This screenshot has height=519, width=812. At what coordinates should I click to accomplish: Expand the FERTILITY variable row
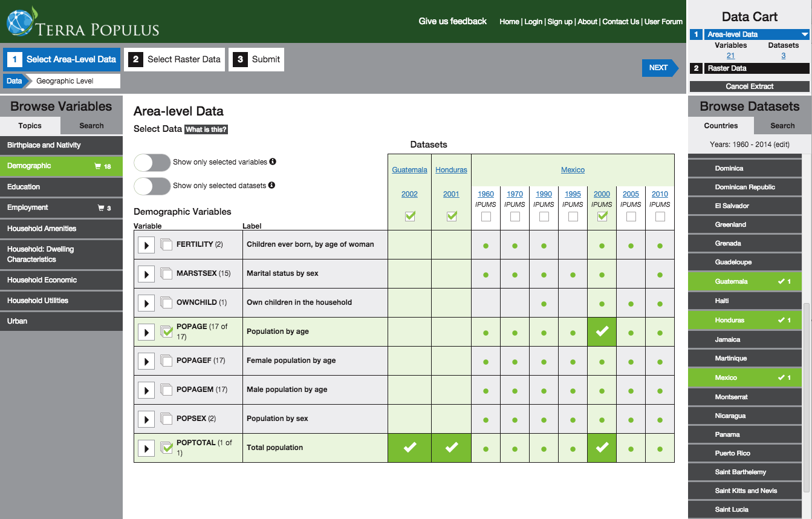pyautogui.click(x=146, y=245)
